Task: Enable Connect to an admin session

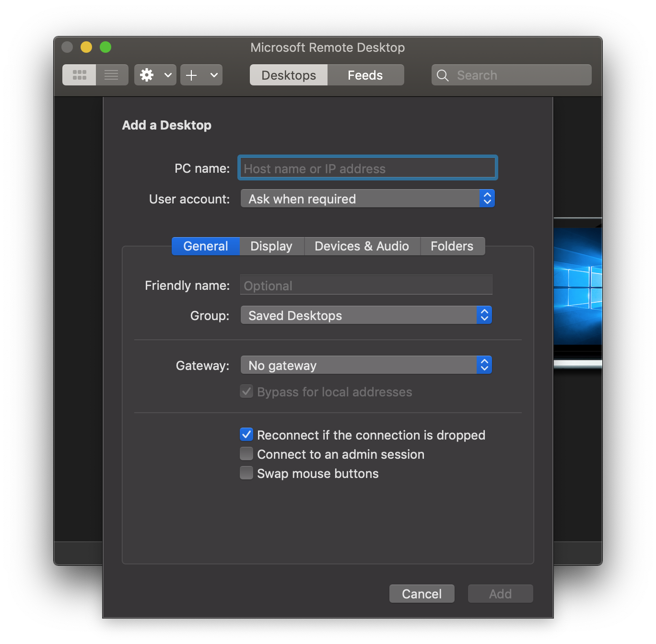Action: click(246, 454)
